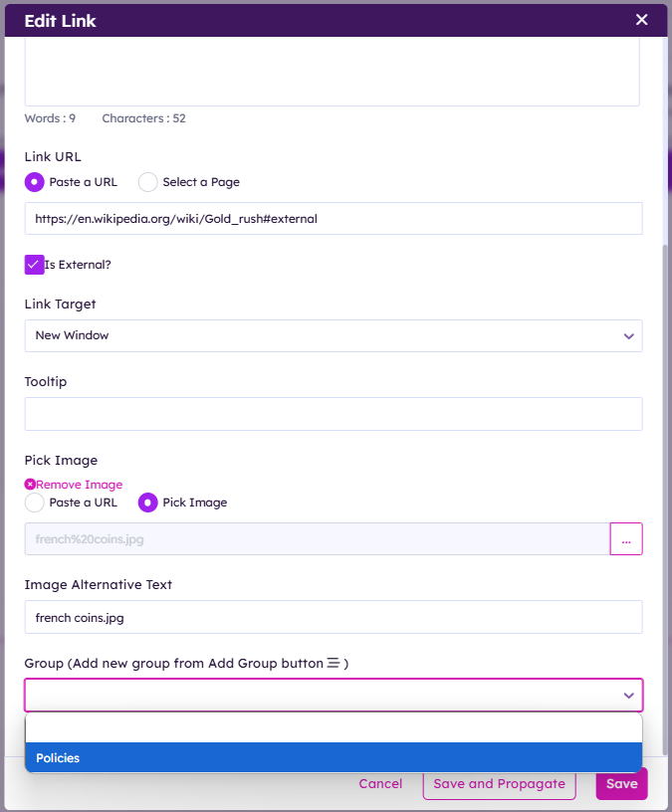672x812 pixels.
Task: Click the Link URL input field
Action: coord(333,219)
